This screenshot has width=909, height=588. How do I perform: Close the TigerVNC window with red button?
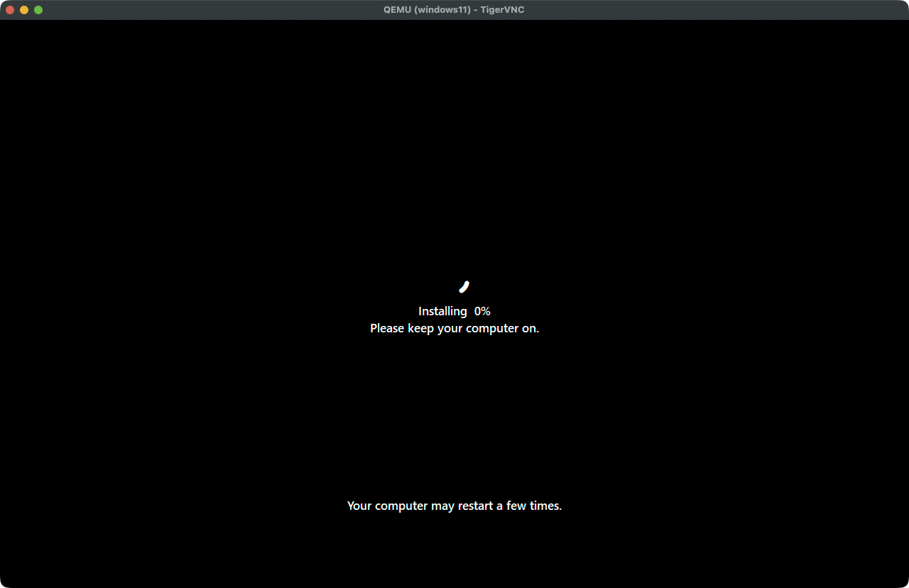tap(10, 10)
